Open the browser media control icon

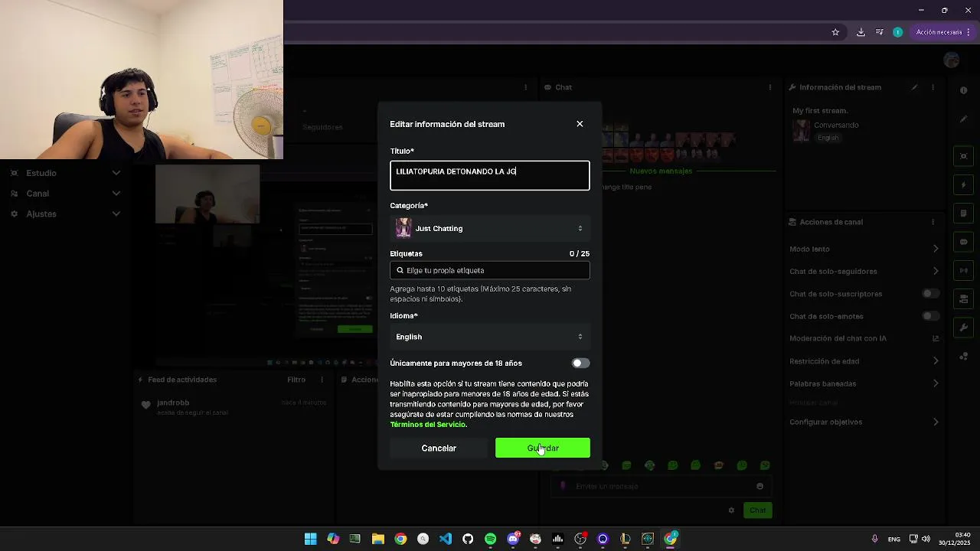click(879, 32)
